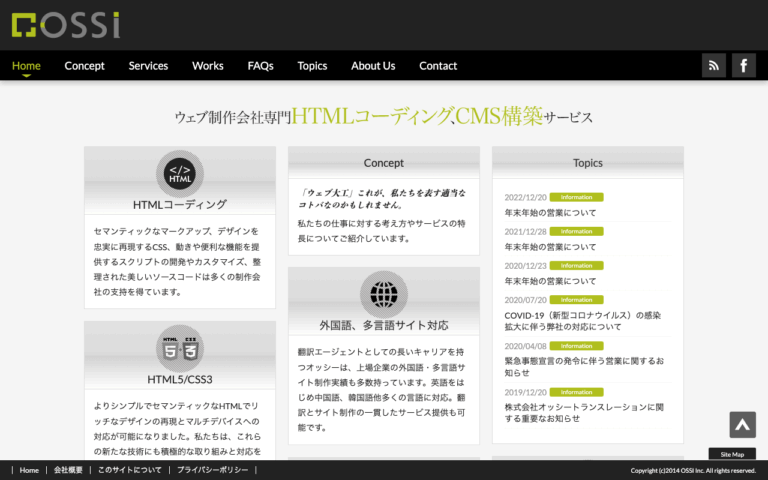
Task: Open the 2020/12/23 年末年始の営業について topic
Action: pos(550,281)
